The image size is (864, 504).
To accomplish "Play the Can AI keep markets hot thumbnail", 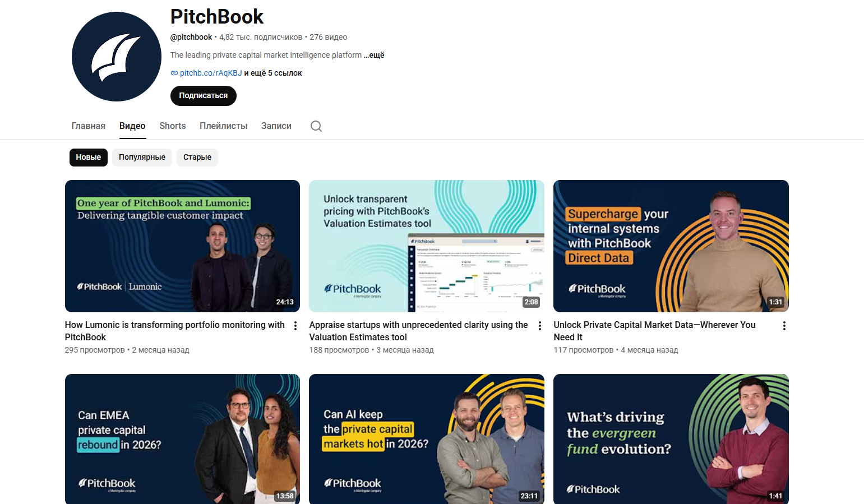I will [427, 439].
